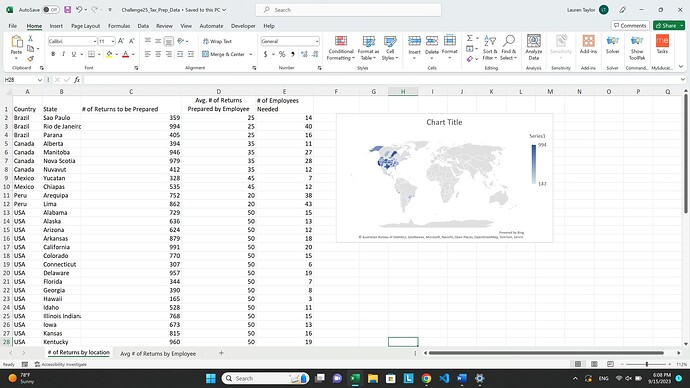
Task: Switch to the Developer ribbon tab
Action: coord(243,26)
